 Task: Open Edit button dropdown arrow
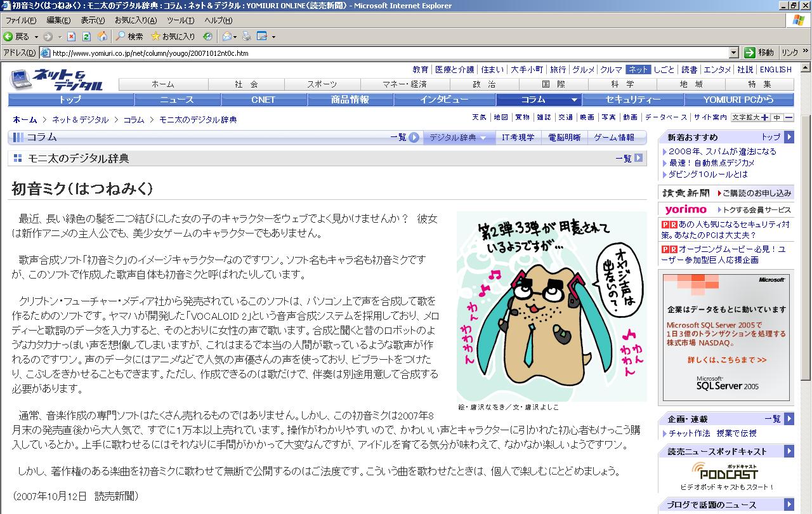coord(273,37)
